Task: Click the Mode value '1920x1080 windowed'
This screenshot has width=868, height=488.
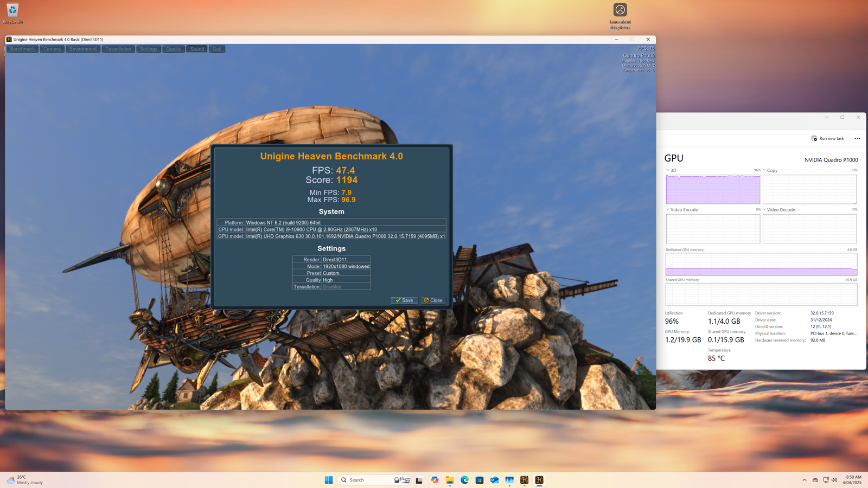Action: pyautogui.click(x=346, y=267)
